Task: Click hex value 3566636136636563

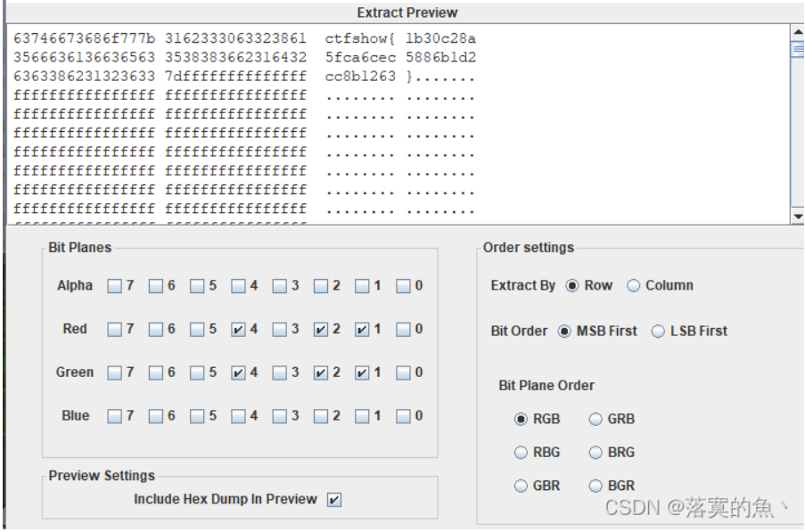Action: 84,57
